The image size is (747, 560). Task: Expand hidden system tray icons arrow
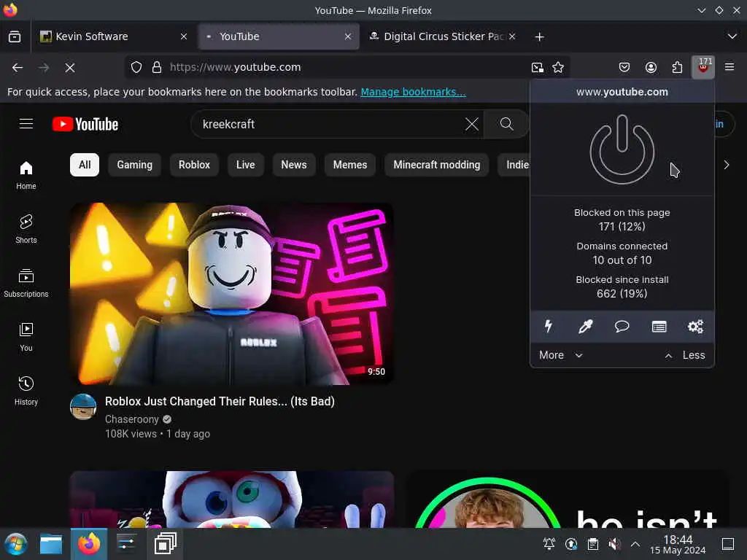635,544
